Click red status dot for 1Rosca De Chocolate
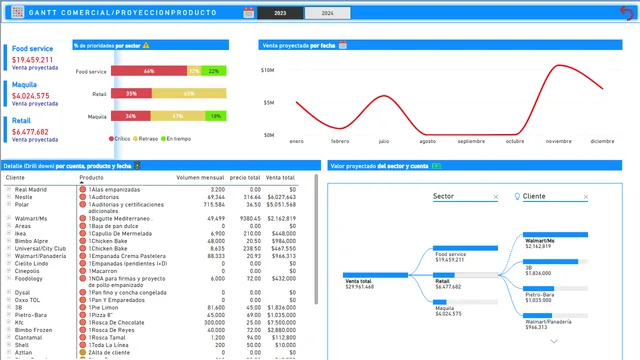The width and height of the screenshot is (640, 360). pyautogui.click(x=82, y=322)
